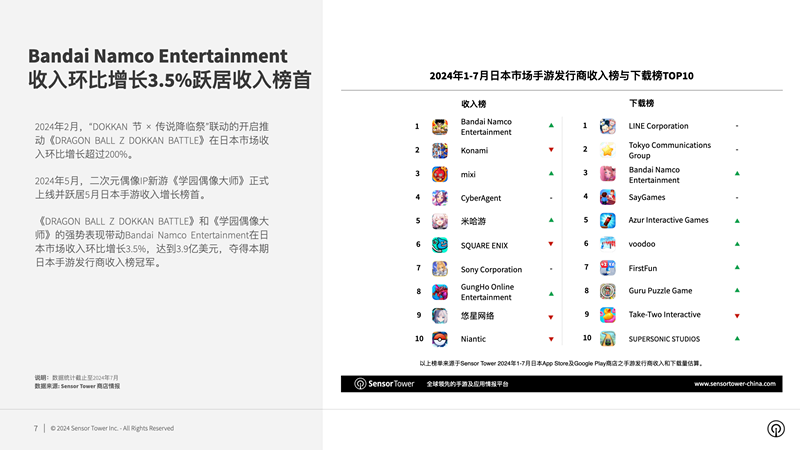Click the chart title 2024年1-7月日本市场手游发行商收入榜与下载榜TOP10

click(x=561, y=76)
